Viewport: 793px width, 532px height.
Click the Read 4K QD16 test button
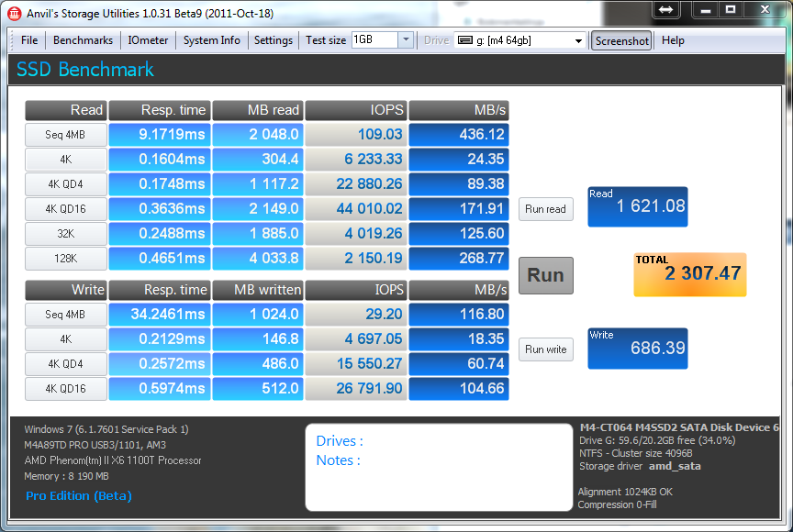[x=66, y=208]
